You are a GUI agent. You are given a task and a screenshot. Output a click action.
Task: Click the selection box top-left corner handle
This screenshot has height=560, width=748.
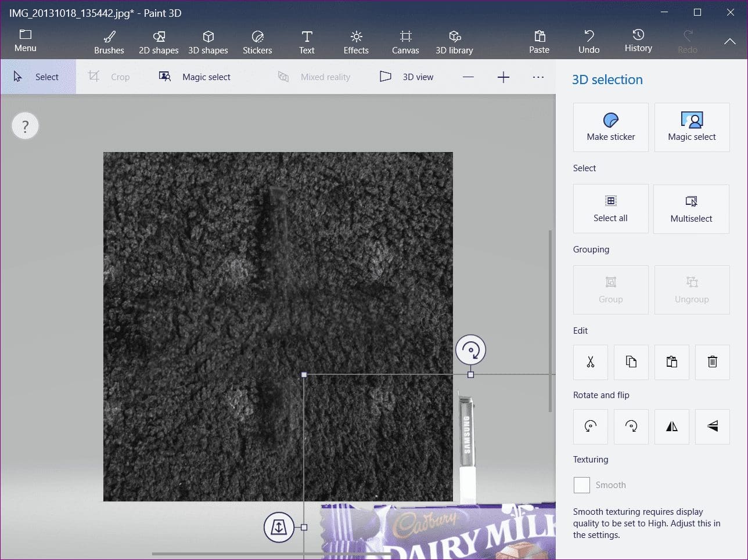coord(304,375)
